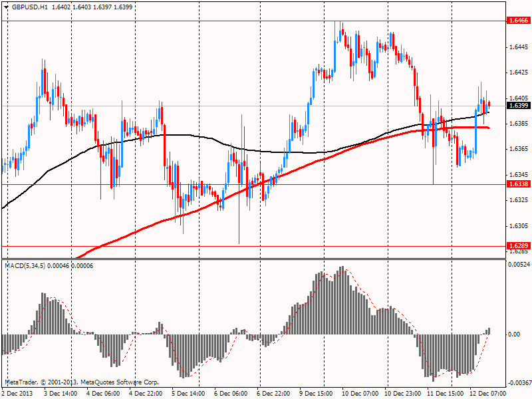Click the 12 Dec 07:00 time label
The height and width of the screenshot is (399, 532).
tap(487, 394)
